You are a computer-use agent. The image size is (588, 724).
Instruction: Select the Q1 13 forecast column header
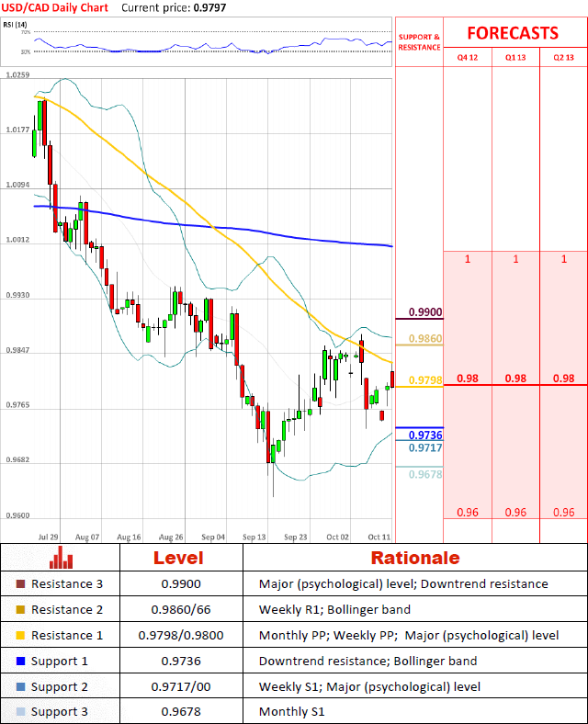point(515,58)
